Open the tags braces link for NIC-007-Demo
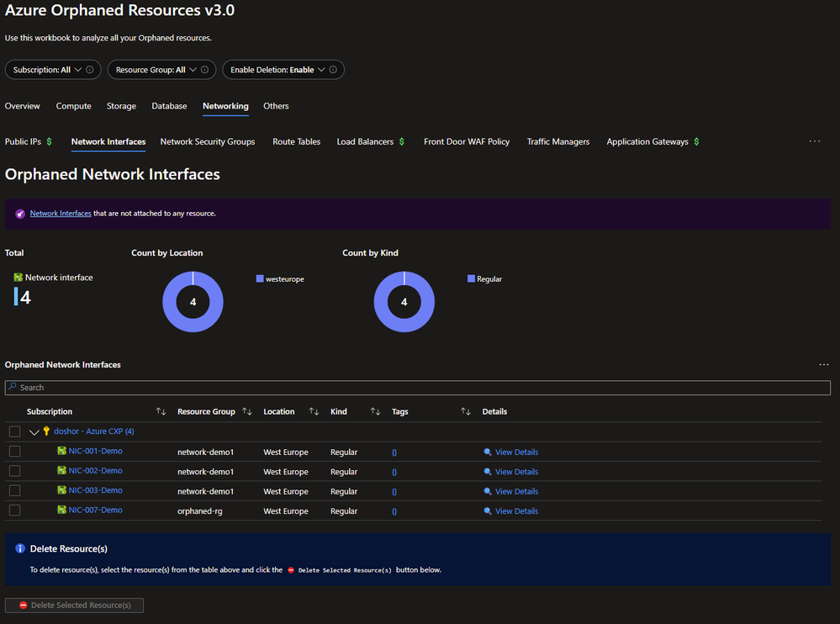 pyautogui.click(x=394, y=511)
